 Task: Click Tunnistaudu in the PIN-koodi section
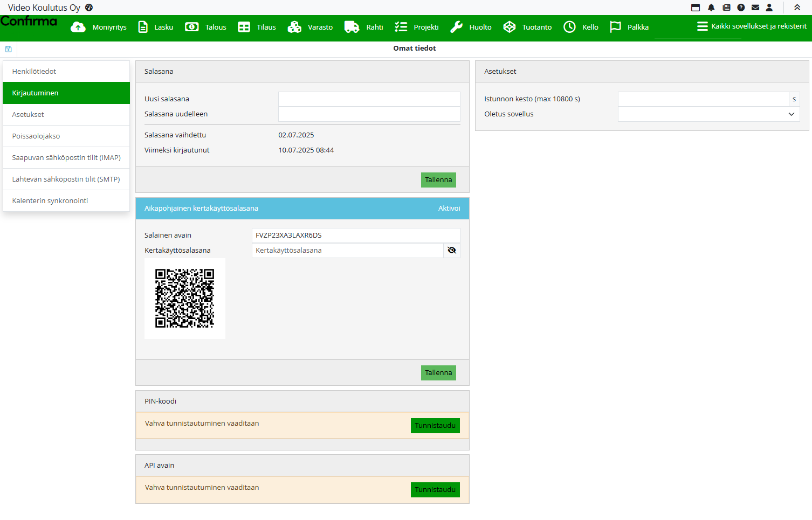[x=435, y=426]
